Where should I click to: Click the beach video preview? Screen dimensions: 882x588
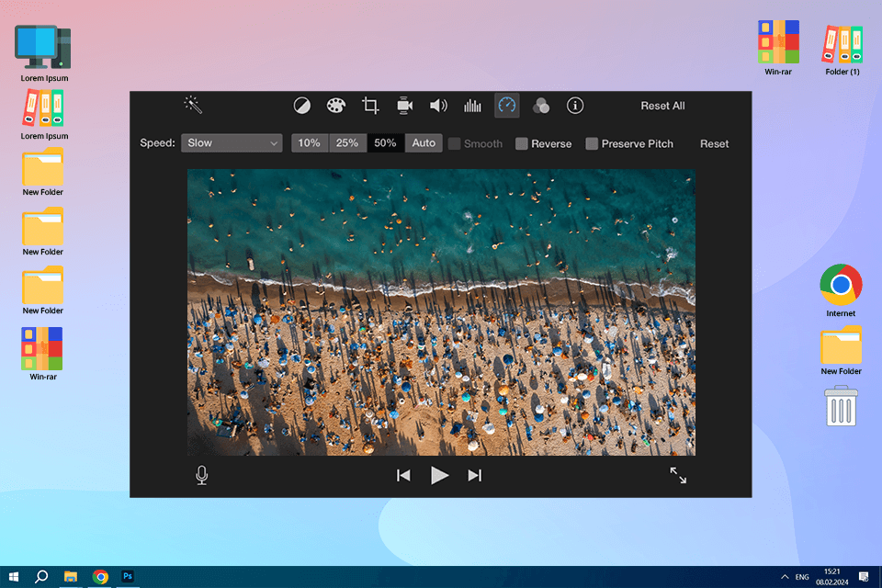click(442, 312)
